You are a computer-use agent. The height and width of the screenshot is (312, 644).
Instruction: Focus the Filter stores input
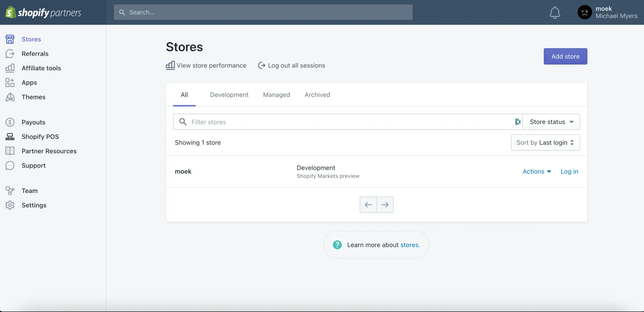[x=348, y=122]
